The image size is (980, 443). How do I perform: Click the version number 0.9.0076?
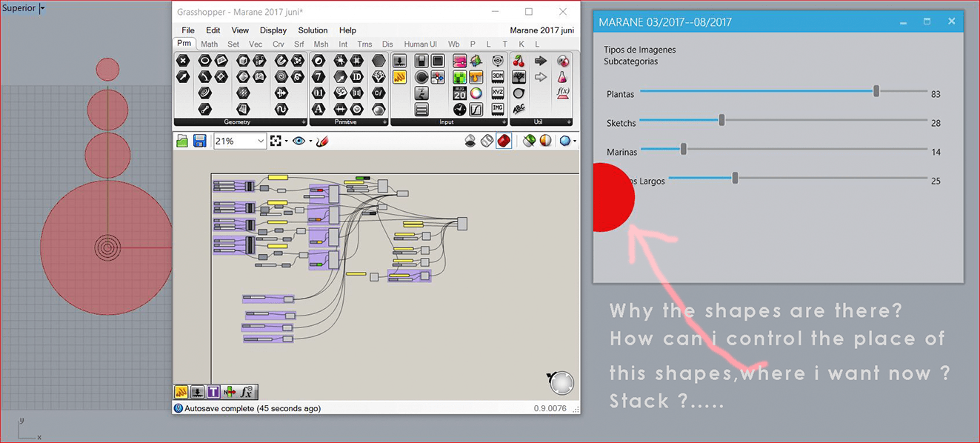click(550, 408)
